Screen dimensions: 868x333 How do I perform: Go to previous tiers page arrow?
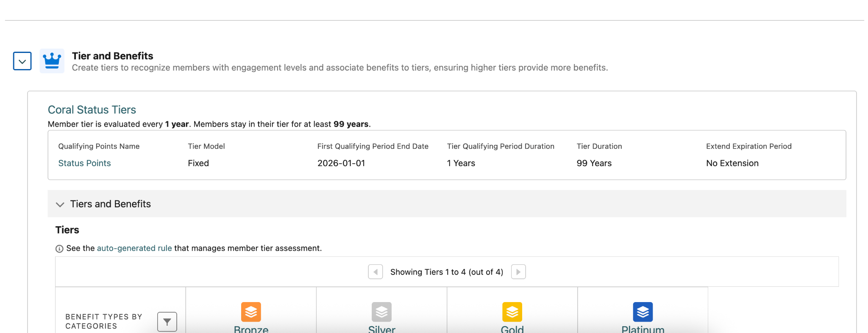coord(376,272)
